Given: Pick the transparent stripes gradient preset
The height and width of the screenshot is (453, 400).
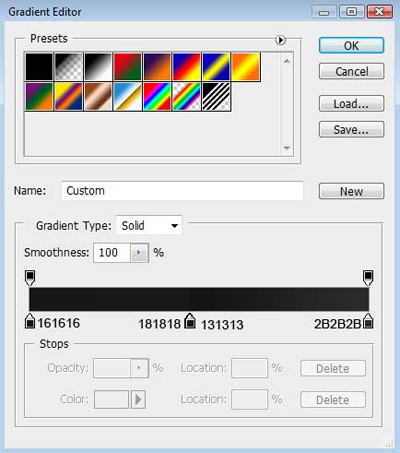Looking at the screenshot, I should [x=216, y=97].
